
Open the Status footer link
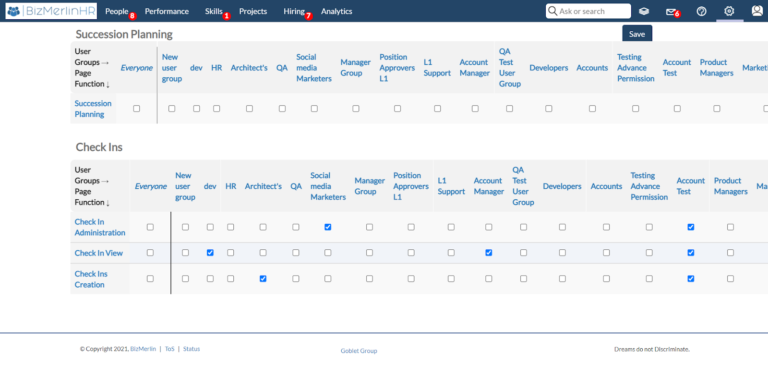[192, 349]
